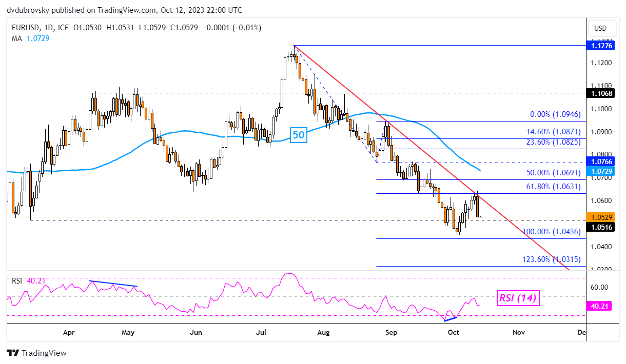Click the boxed RSI (14) annotation
The image size is (626, 364).
pyautogui.click(x=517, y=298)
